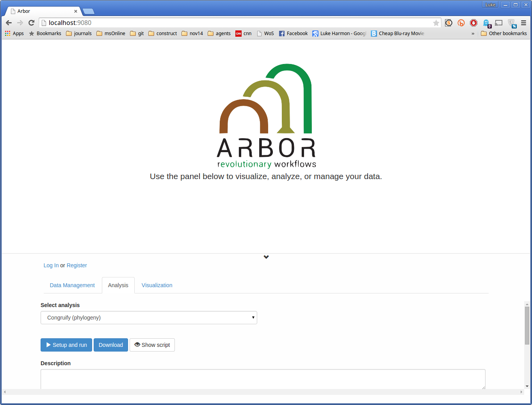The height and width of the screenshot is (405, 532).
Task: Open the Ghostery ghost extension icon
Action: pyautogui.click(x=486, y=23)
